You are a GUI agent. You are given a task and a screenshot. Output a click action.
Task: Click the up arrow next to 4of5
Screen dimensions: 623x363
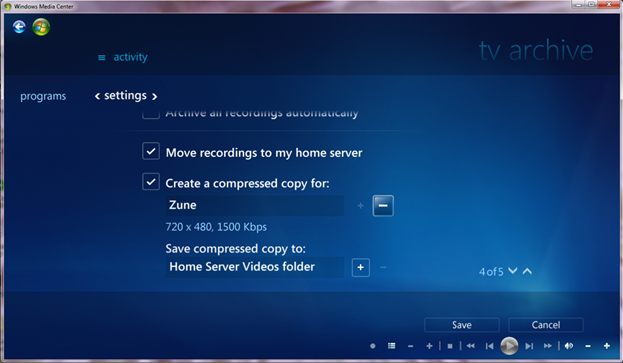(527, 271)
